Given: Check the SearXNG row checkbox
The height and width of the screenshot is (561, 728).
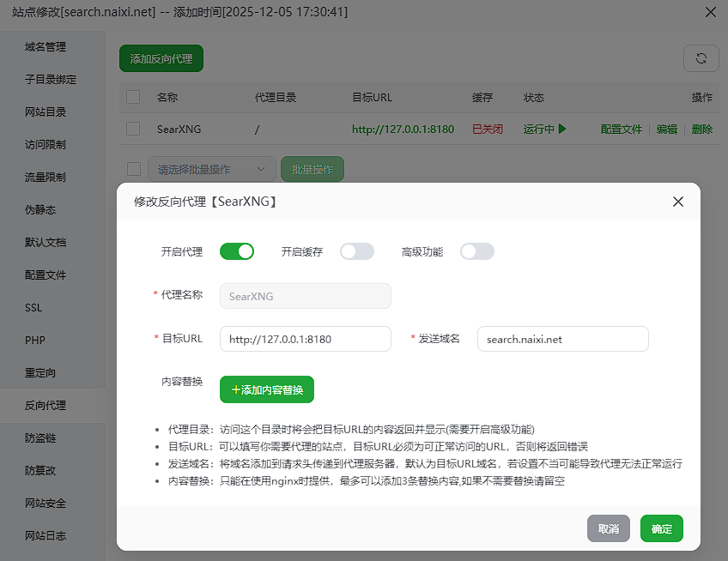Looking at the screenshot, I should click(133, 129).
